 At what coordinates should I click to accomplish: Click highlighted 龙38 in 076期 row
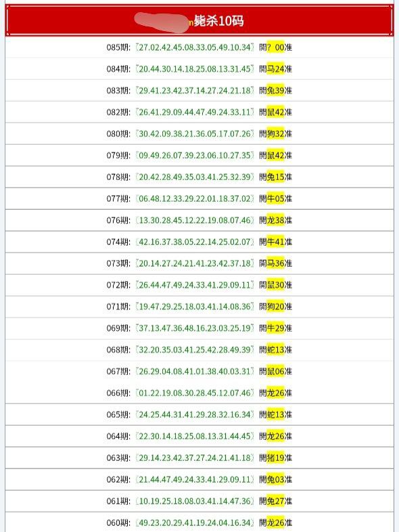(x=275, y=220)
